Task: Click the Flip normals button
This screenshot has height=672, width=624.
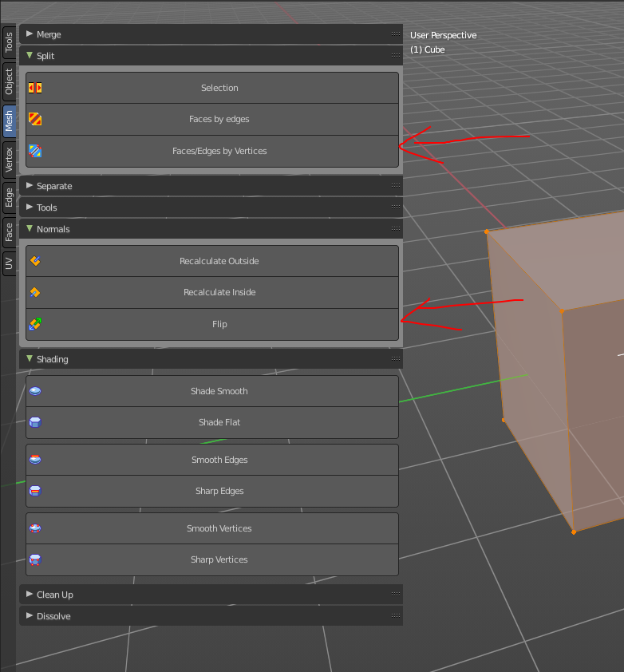Action: [212, 325]
